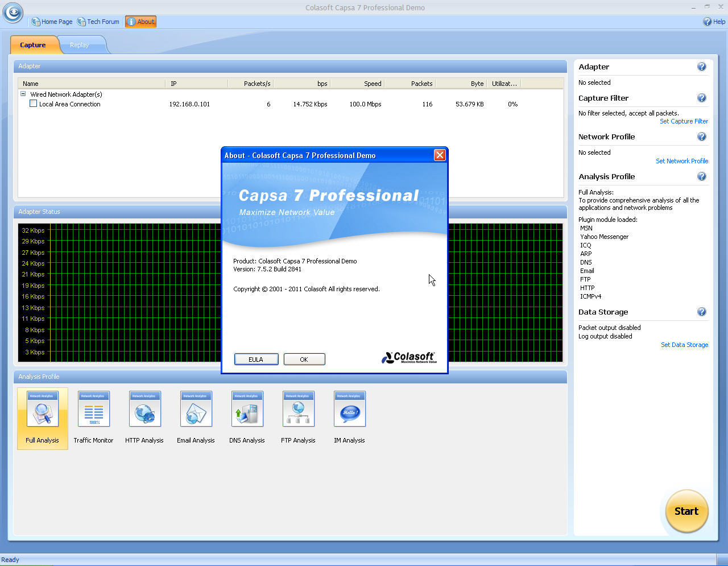Click the Colasoft logo in About dialog

(x=409, y=357)
